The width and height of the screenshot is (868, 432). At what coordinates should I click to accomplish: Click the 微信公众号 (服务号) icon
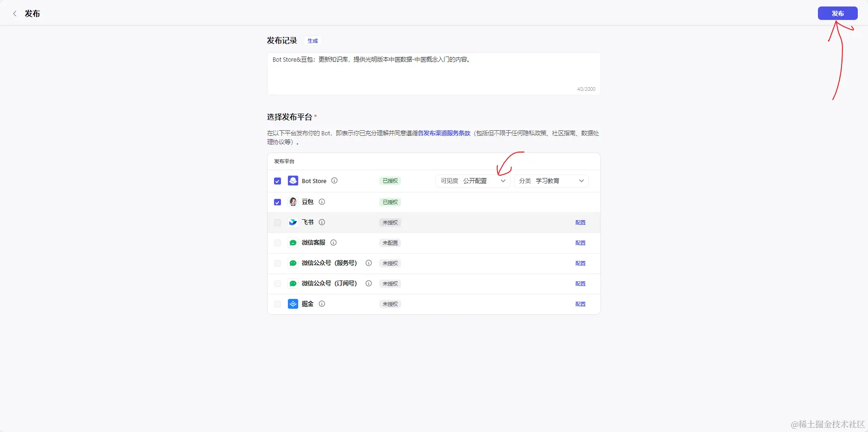(293, 263)
